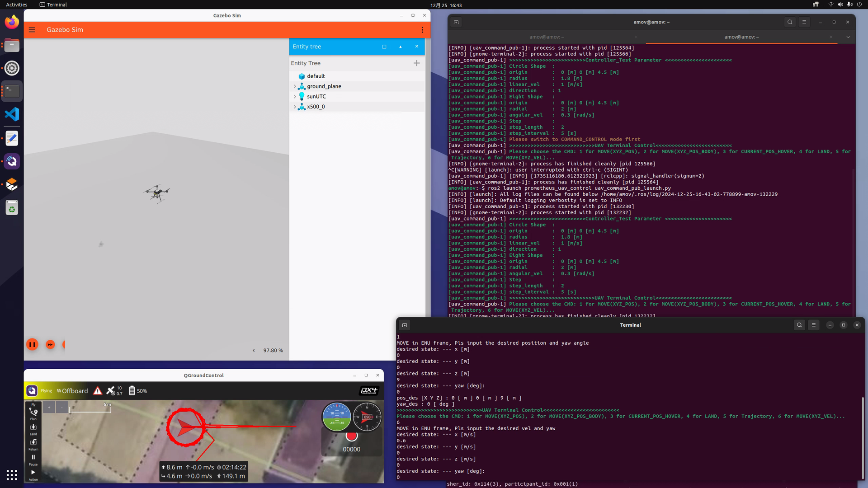Zoom in the map with plus button
This screenshot has height=488, width=868.
coord(49,407)
